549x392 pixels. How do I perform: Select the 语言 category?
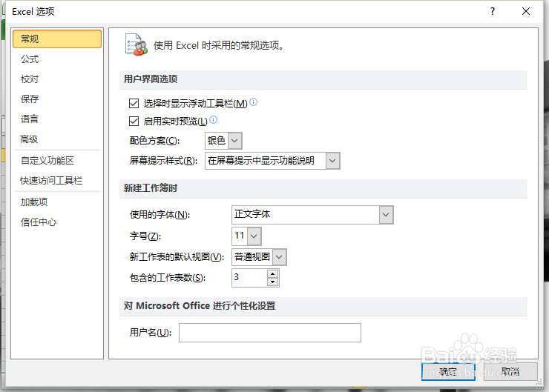(57, 119)
